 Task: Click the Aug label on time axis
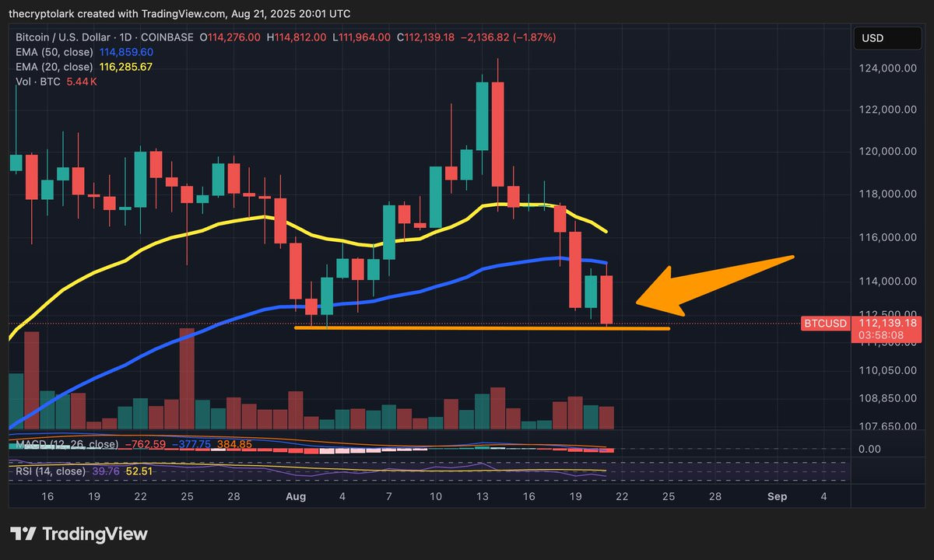pyautogui.click(x=297, y=496)
